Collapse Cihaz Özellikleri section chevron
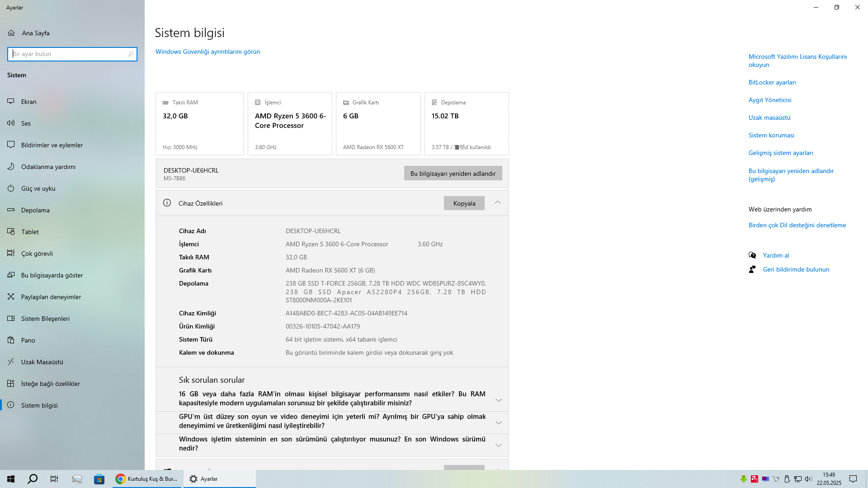 click(498, 202)
